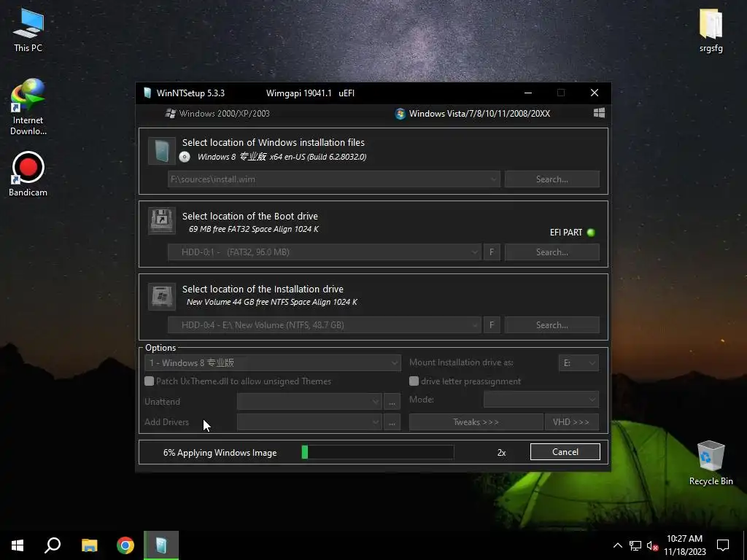Click the green EFI PART status indicator

591,233
